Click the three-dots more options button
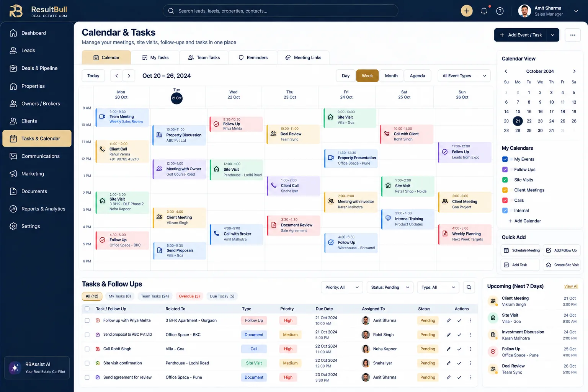 [573, 35]
